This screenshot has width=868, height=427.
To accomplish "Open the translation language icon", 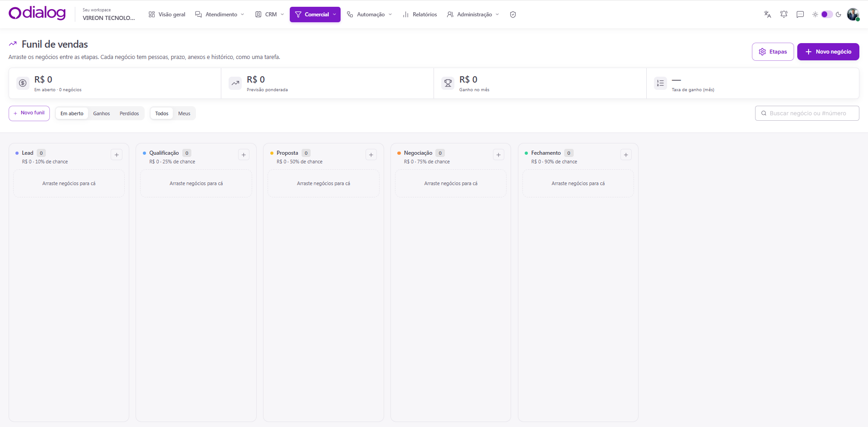I will 767,15.
